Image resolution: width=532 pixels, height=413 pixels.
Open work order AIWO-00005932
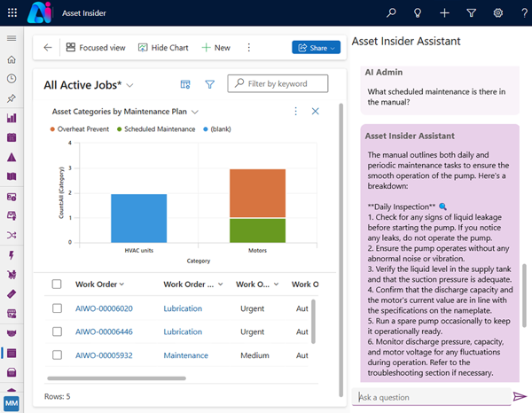click(x=104, y=355)
